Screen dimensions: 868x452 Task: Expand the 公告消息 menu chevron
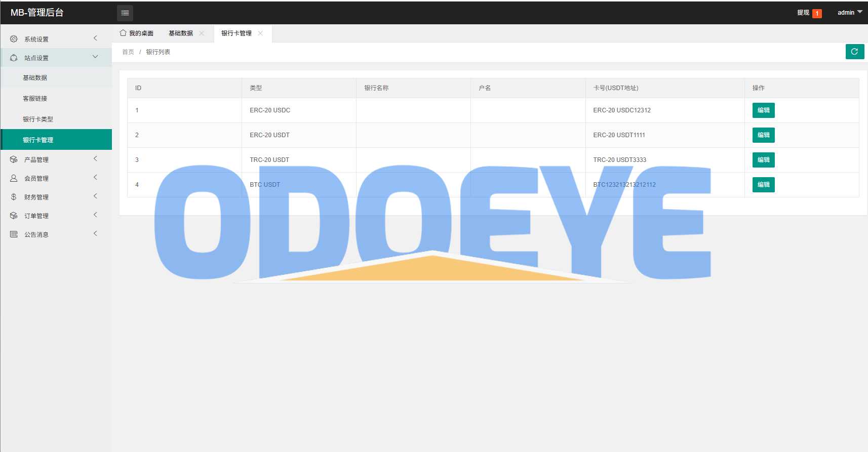click(95, 234)
